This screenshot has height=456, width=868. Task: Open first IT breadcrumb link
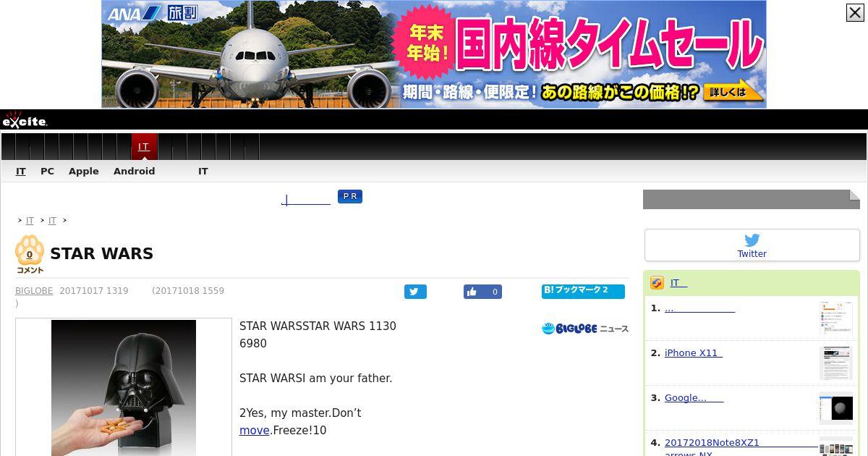tap(30, 221)
